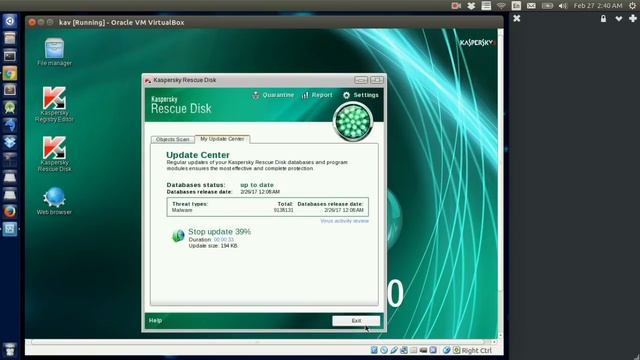Click the VirtualBox optical disk status icon
Image resolution: width=640 pixels, height=360 pixels.
coord(384,350)
